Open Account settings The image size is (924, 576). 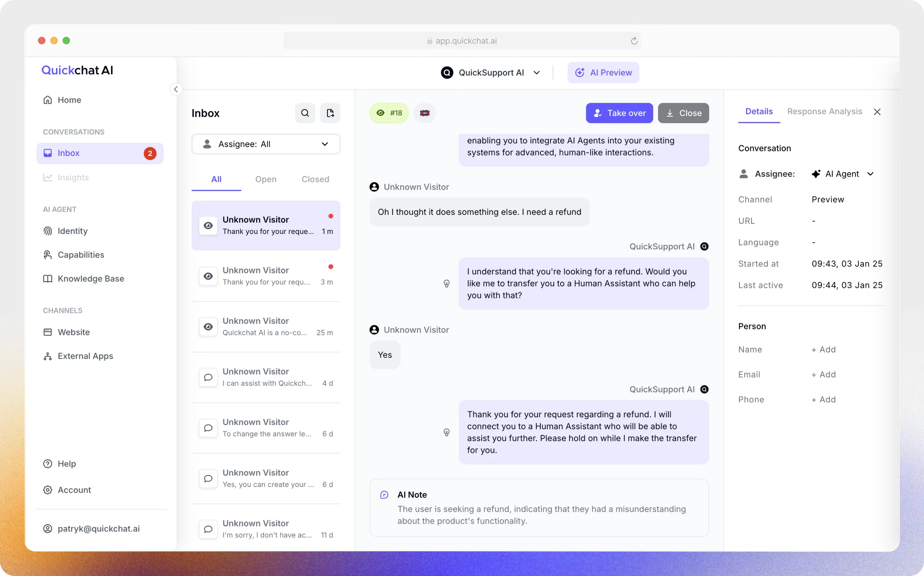pos(67,490)
